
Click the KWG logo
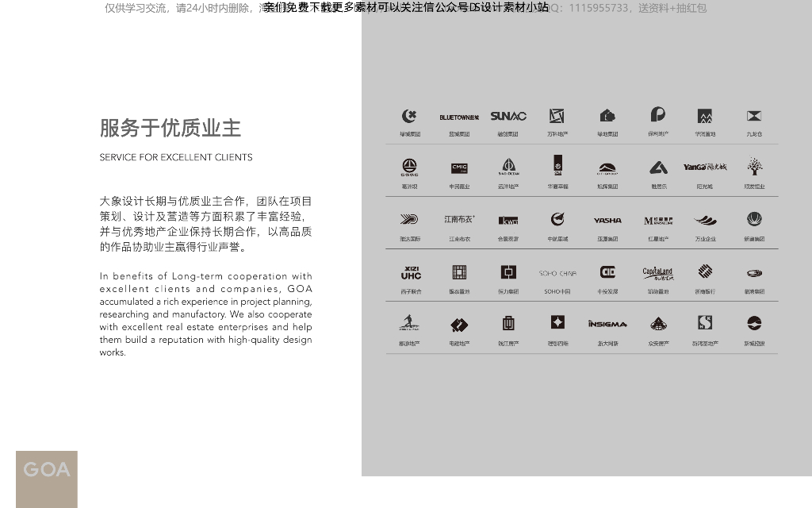click(x=508, y=221)
